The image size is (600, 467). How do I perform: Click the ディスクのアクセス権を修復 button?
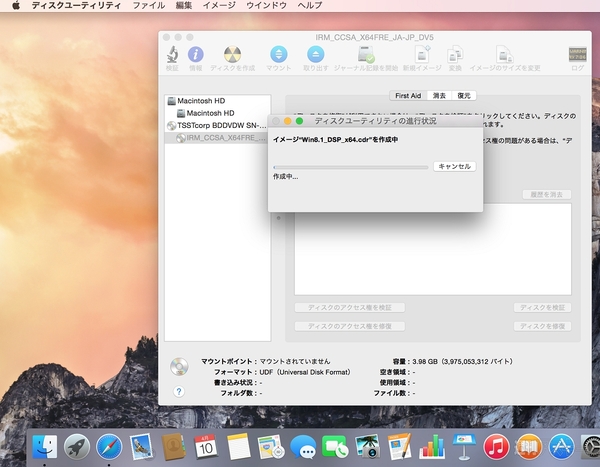(x=350, y=326)
